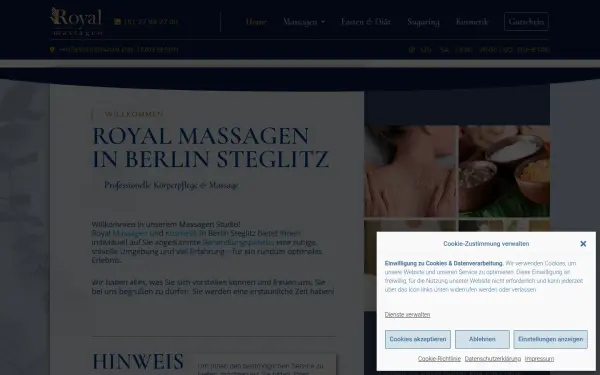Click the Ablehnen button
The height and width of the screenshot is (375, 600).
click(482, 339)
